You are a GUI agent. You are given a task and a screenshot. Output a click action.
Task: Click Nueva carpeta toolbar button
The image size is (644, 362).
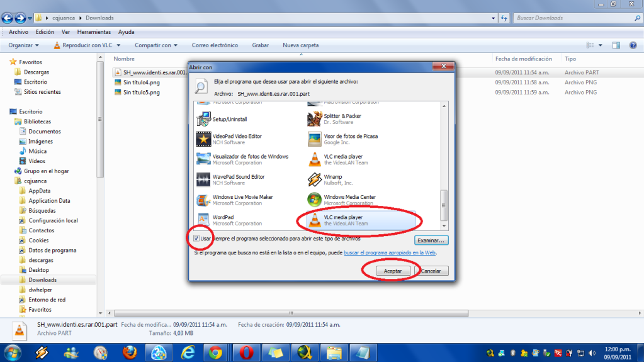click(301, 45)
